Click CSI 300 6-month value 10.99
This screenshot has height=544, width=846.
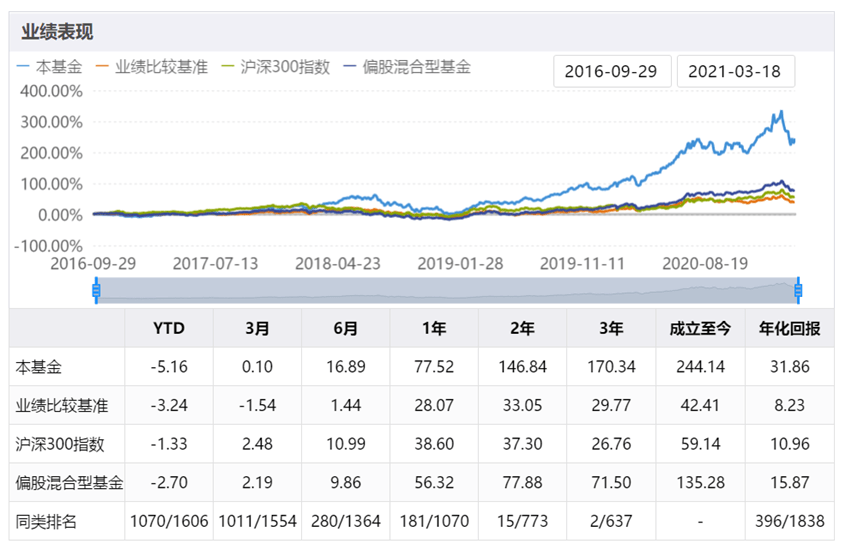346,444
